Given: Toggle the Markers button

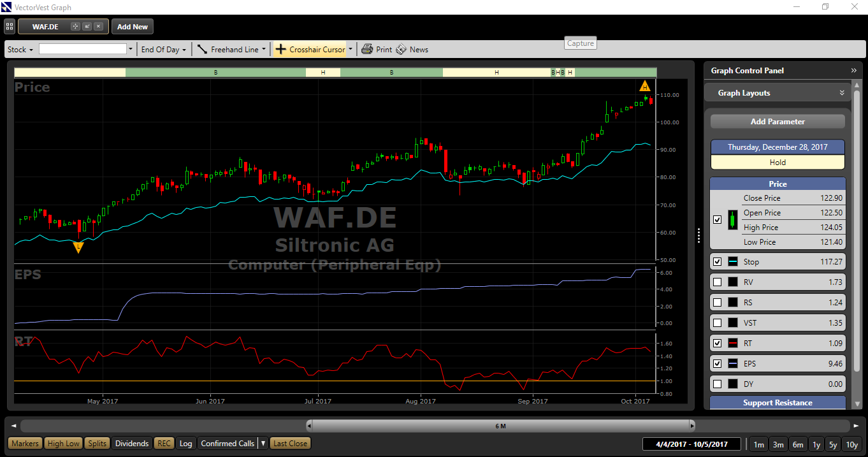Looking at the screenshot, I should click(x=25, y=444).
